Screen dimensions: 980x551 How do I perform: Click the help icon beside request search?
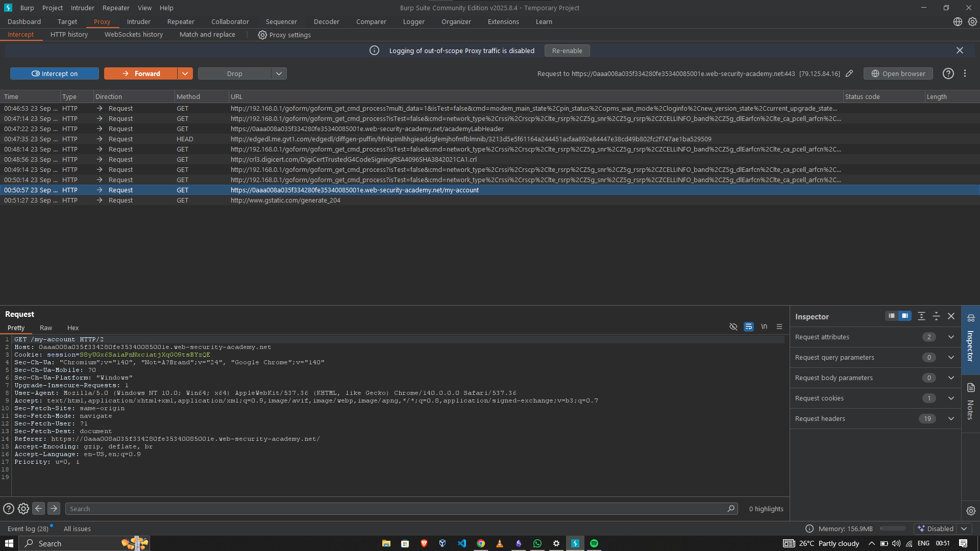pos(9,509)
